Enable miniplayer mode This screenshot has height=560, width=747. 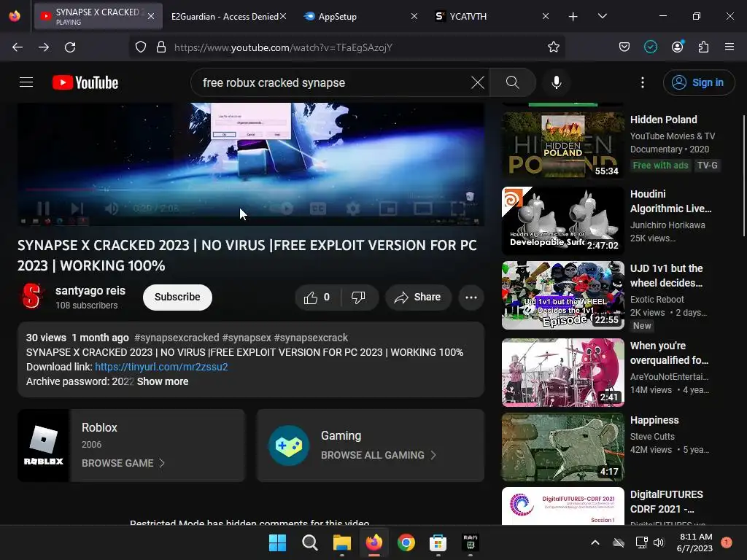[x=388, y=208]
